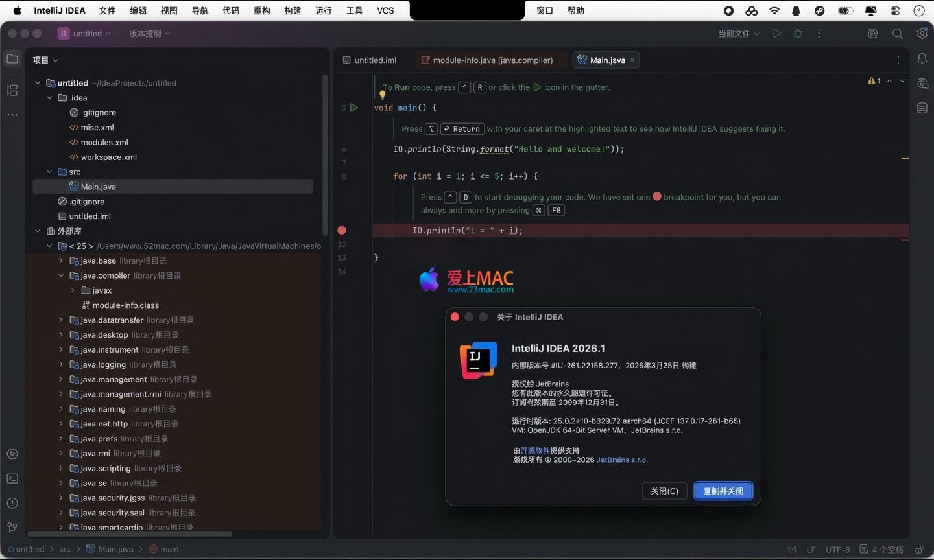Screen dimensions: 934x560
Task: Open the Database tool window icon
Action: (x=922, y=108)
